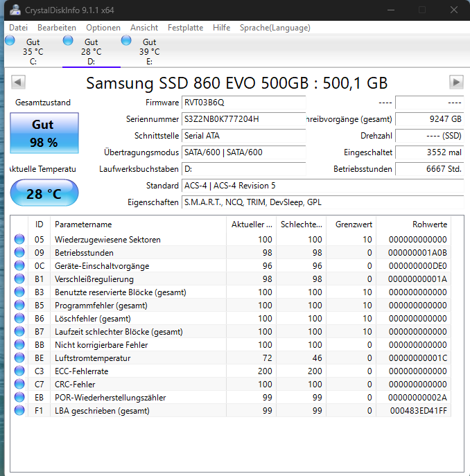Screen dimensions: 470x476
Task: Click raw value 000000000DE0
Action: [418, 266]
